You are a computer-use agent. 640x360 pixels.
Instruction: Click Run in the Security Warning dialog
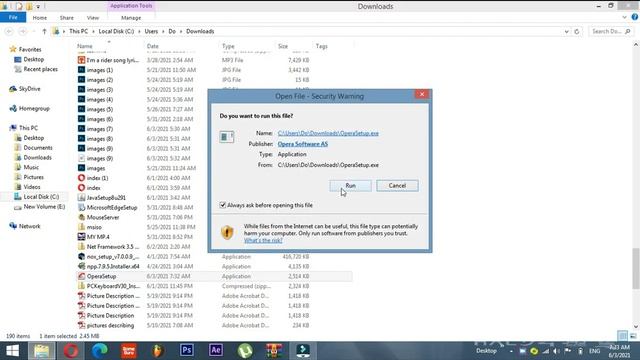[350, 186]
